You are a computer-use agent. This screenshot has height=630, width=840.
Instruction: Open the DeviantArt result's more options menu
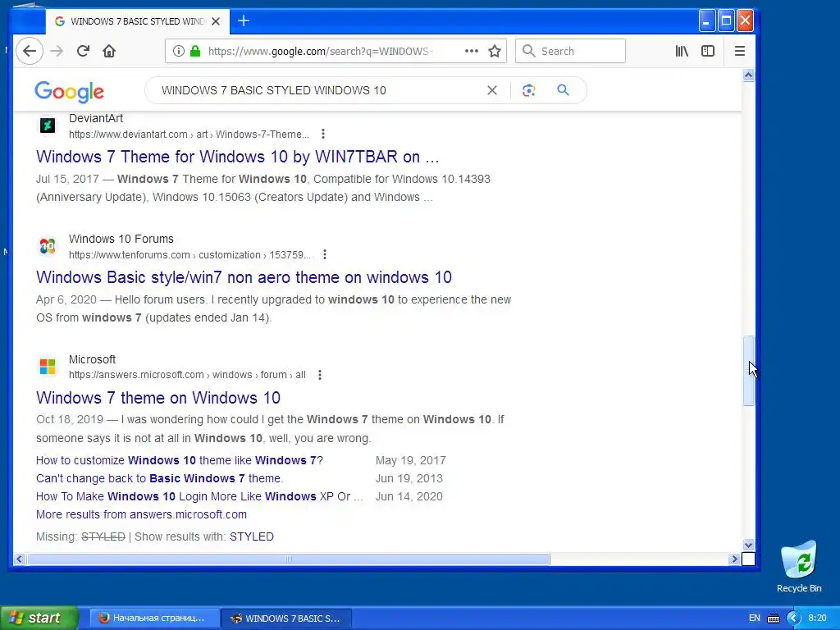pos(322,134)
